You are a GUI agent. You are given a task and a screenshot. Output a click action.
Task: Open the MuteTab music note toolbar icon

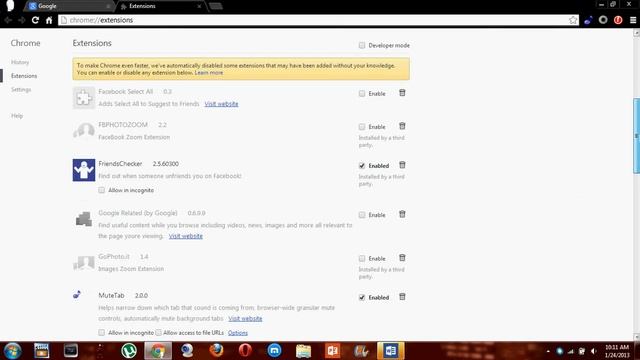pos(588,20)
